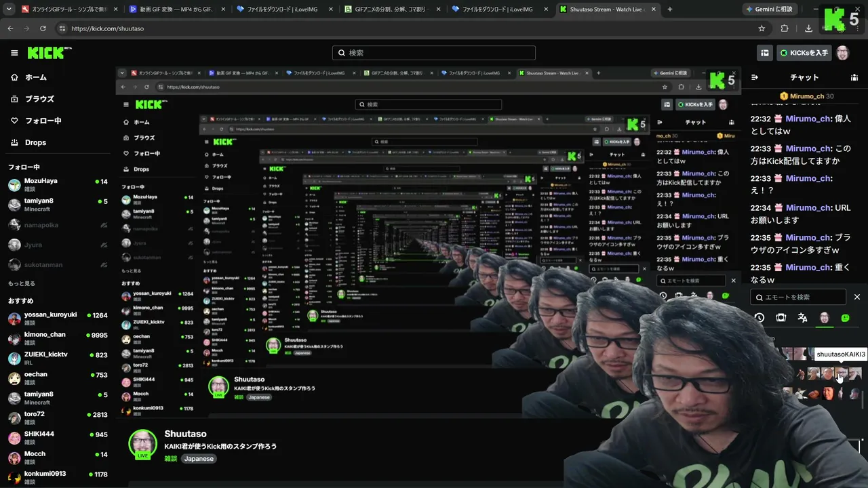Open Mocch's recommended channel
Image resolution: width=868 pixels, height=488 pixels.
coord(58,457)
